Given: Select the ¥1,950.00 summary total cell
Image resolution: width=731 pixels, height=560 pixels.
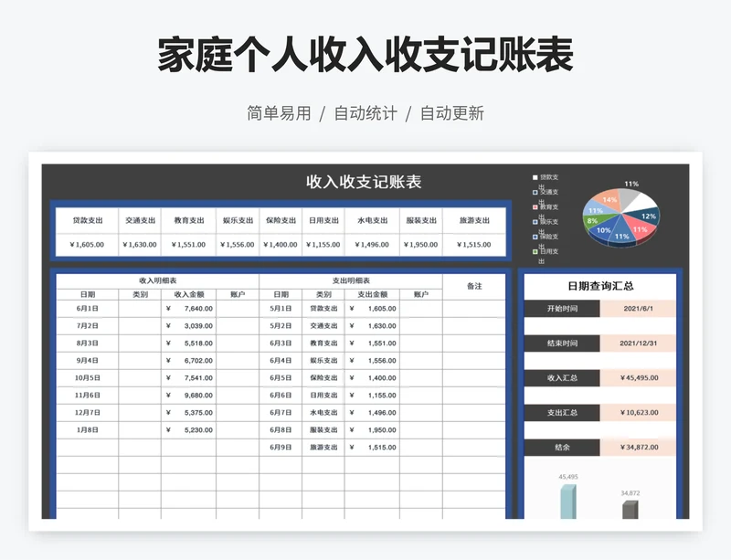Looking at the screenshot, I should 421,244.
